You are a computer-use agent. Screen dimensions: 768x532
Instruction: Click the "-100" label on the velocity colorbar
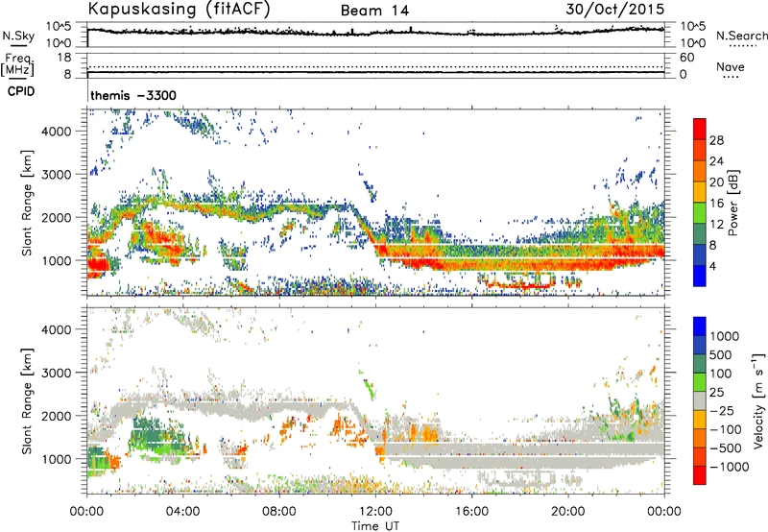726,429
